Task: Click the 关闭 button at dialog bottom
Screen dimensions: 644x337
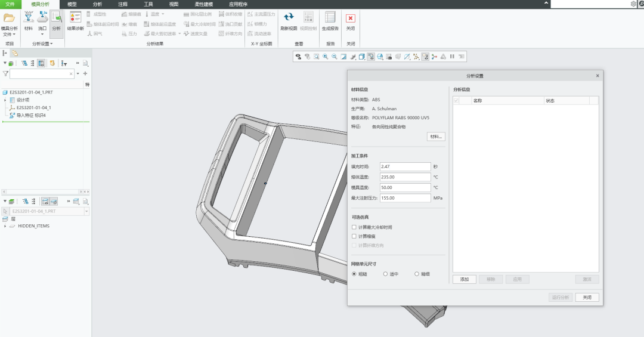Action: (587, 297)
